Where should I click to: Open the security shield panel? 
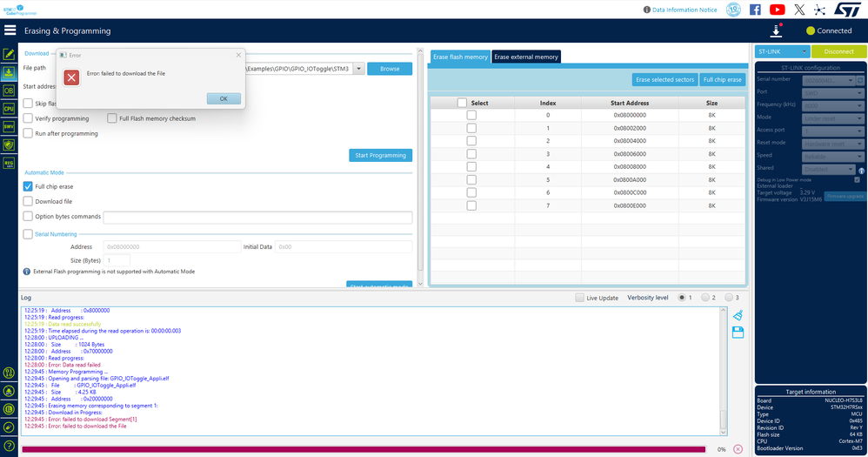click(9, 145)
